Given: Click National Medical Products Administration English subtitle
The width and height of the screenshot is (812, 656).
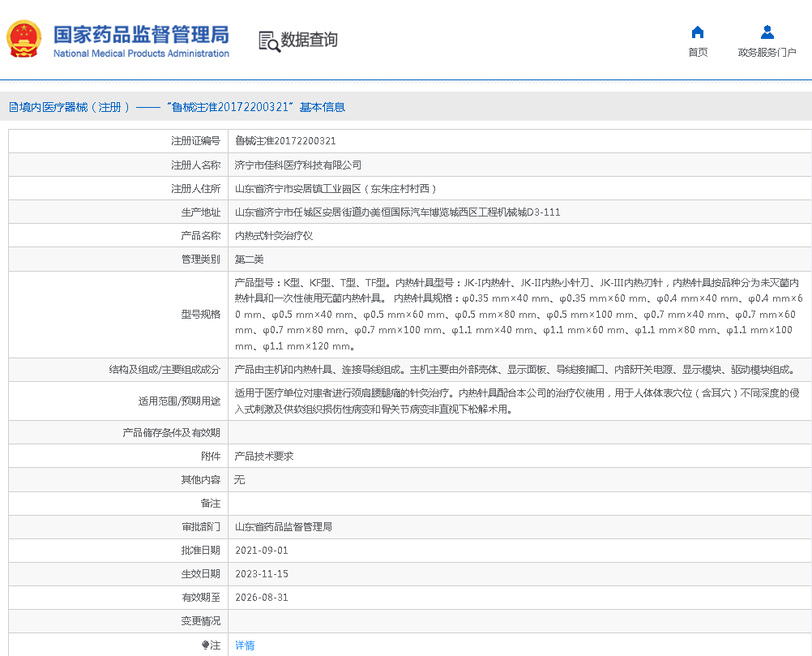Looking at the screenshot, I should tap(141, 54).
